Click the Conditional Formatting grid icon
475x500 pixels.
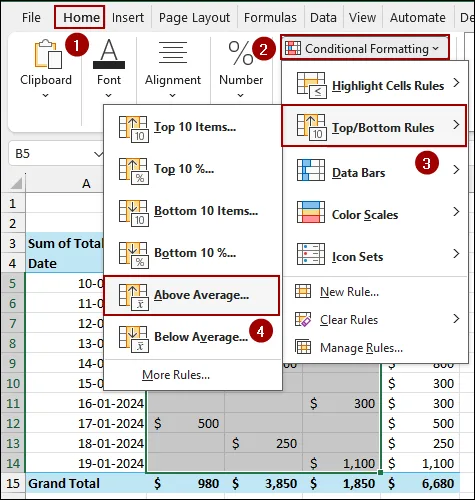293,49
